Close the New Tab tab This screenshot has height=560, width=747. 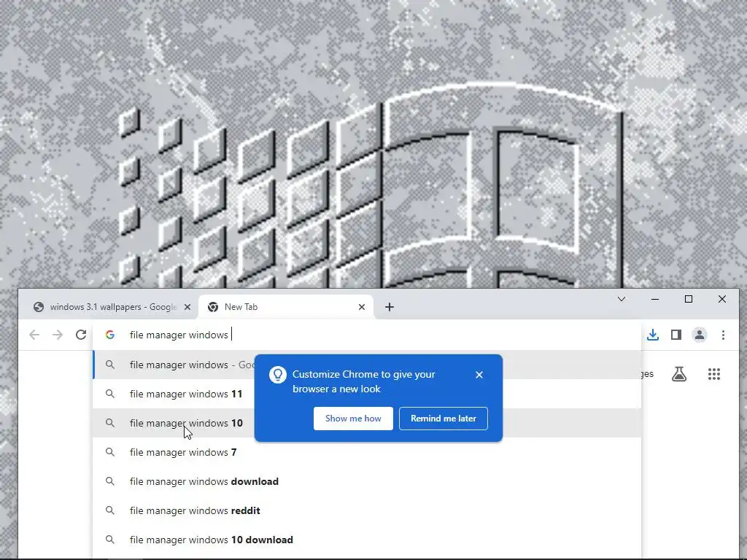pos(362,307)
